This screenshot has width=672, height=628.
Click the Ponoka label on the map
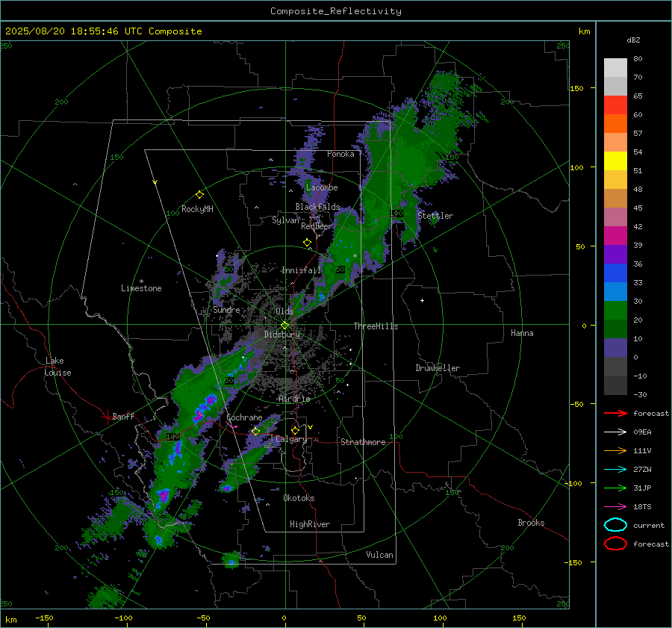pyautogui.click(x=340, y=154)
